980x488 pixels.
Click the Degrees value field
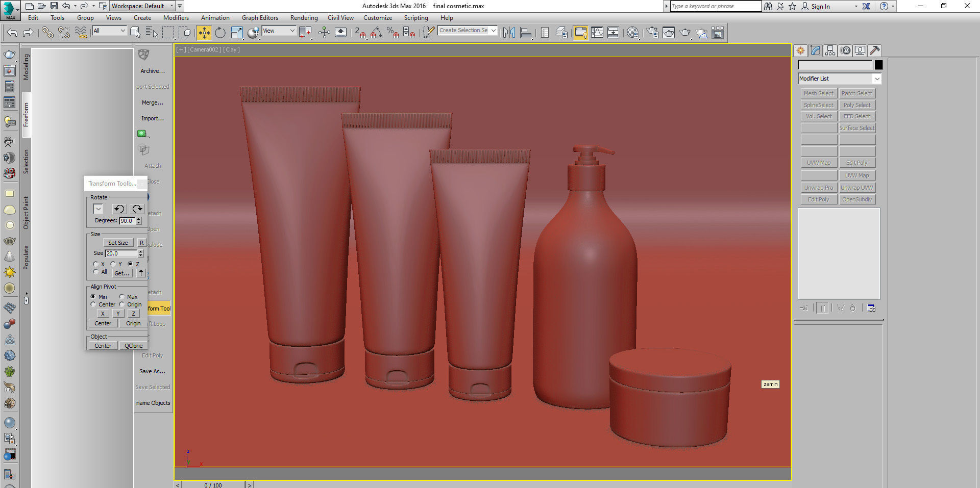tap(127, 221)
